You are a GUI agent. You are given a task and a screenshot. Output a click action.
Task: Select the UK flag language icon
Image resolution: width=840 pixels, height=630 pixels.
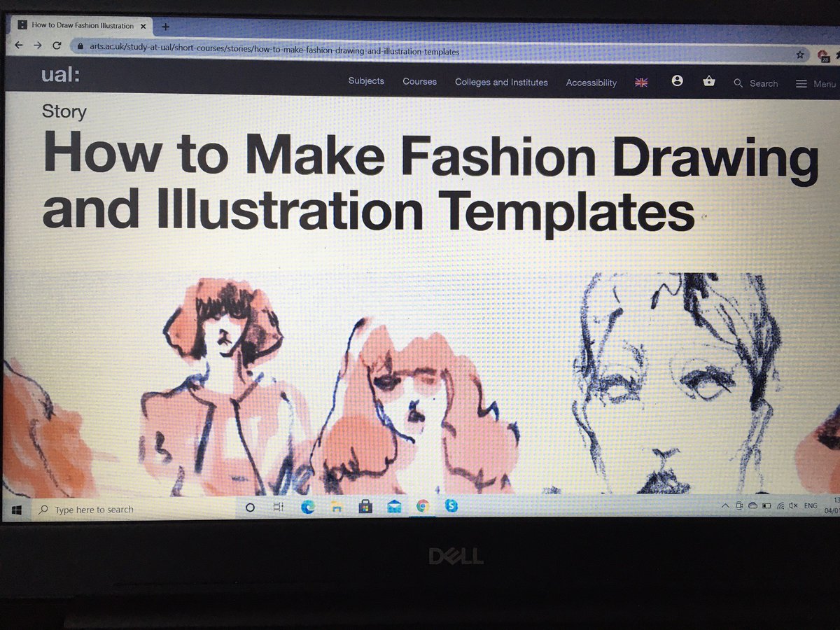point(640,82)
